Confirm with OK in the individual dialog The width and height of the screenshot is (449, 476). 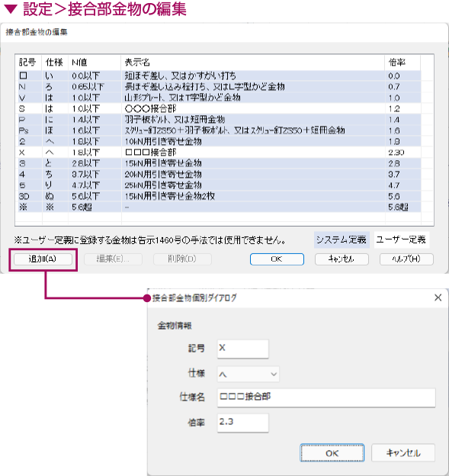coord(332,453)
